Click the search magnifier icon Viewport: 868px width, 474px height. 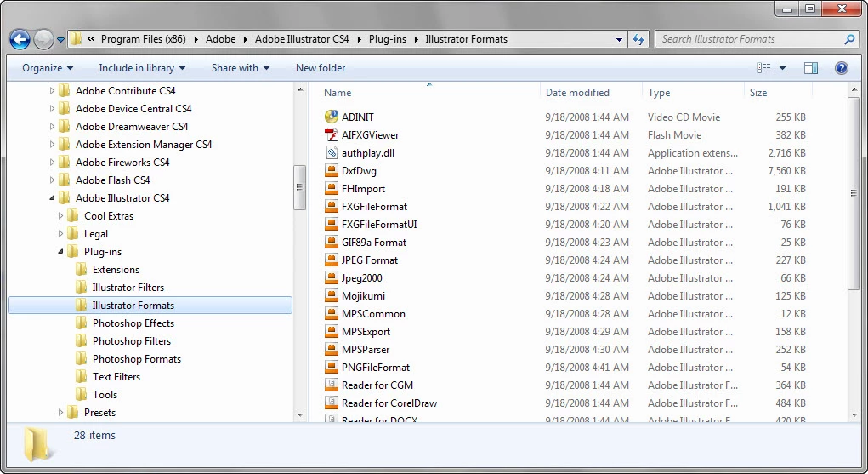pos(849,39)
